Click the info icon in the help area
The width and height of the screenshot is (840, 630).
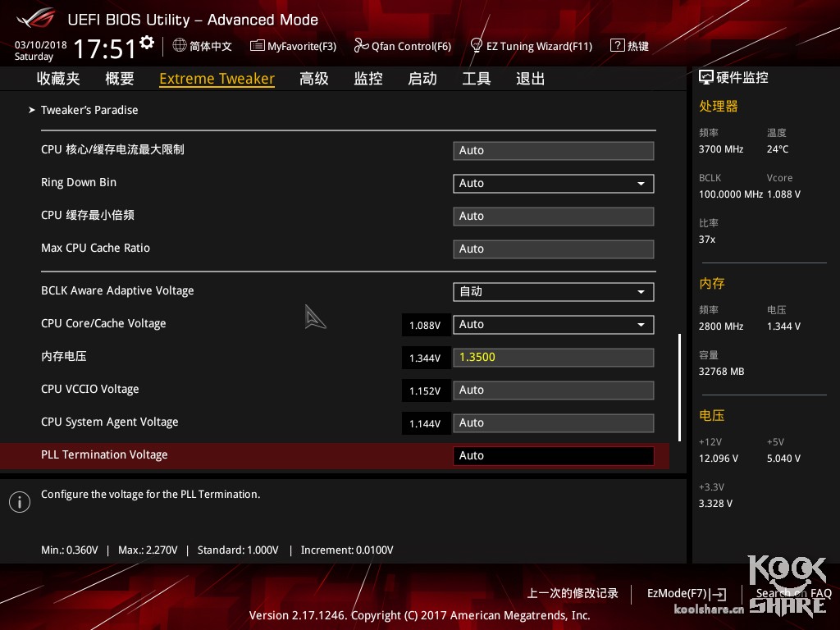[x=20, y=501]
